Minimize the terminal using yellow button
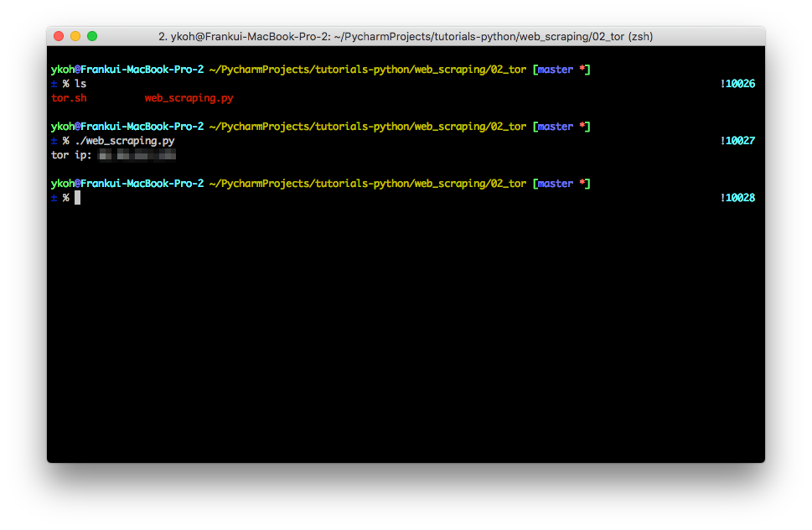Viewport: 812px width, 530px height. (x=75, y=36)
